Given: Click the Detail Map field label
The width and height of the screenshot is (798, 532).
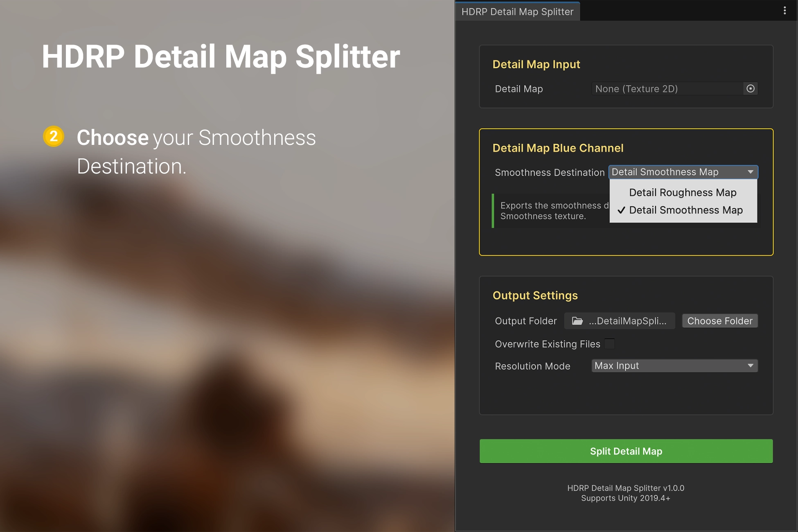Looking at the screenshot, I should point(518,89).
